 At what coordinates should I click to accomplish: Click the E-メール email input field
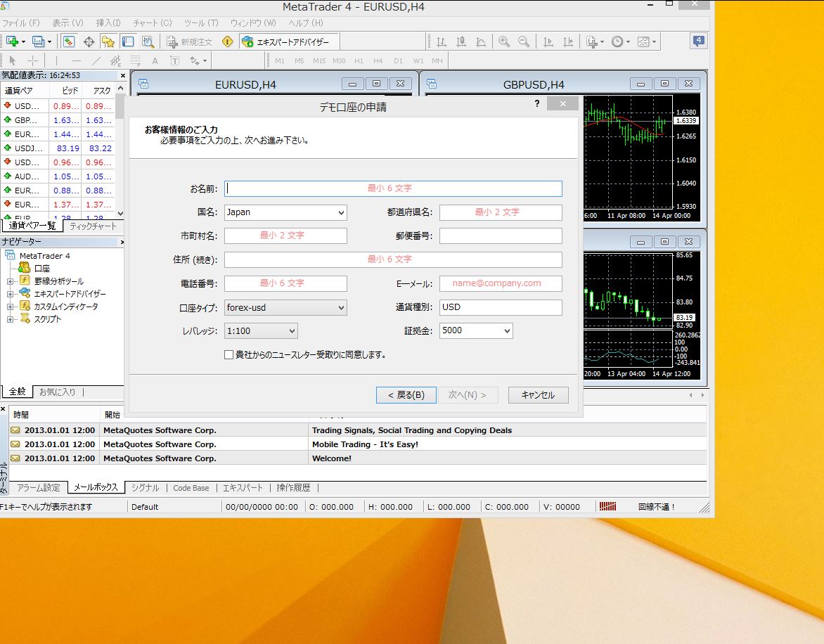[501, 283]
